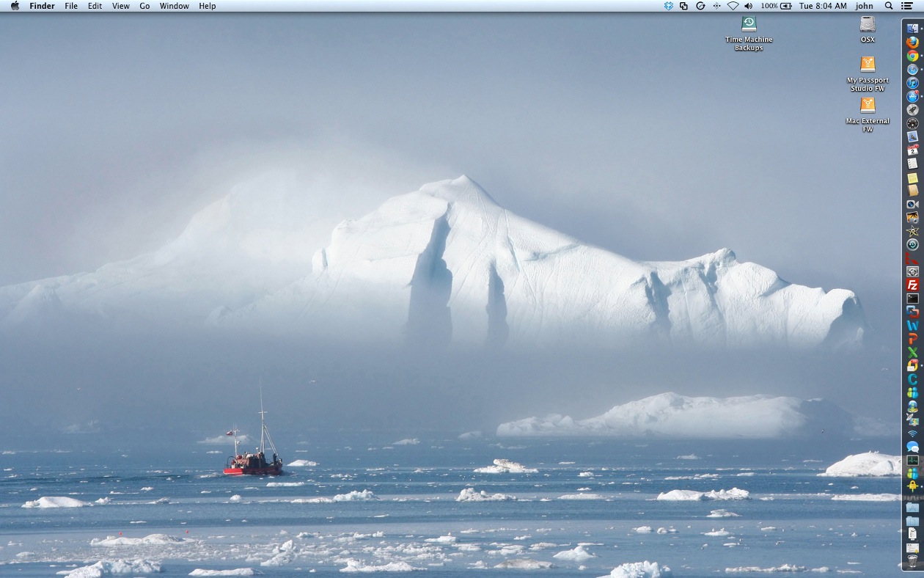The width and height of the screenshot is (924, 578).
Task: Open Time Machine from the Dock
Action: click(912, 244)
